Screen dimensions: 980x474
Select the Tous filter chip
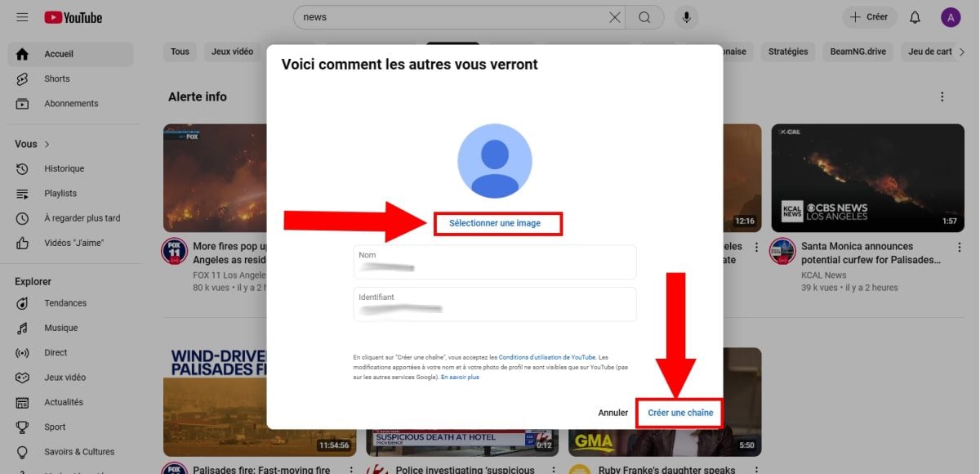[x=180, y=51]
